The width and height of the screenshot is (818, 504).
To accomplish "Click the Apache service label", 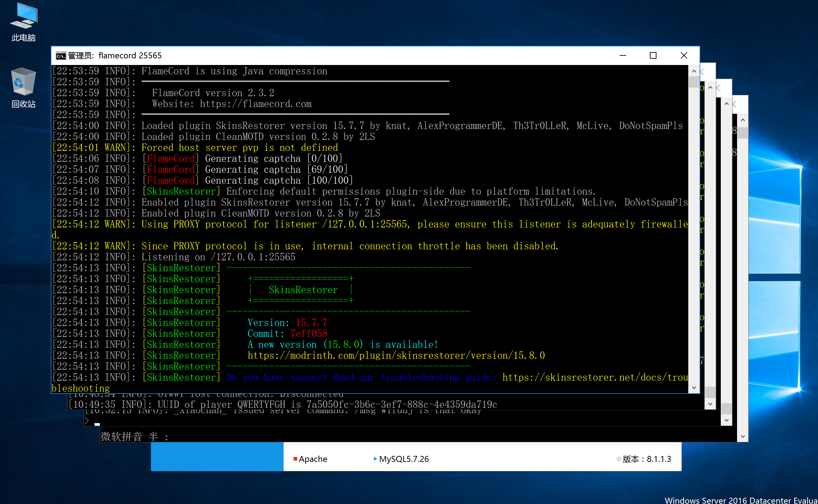I will click(313, 459).
